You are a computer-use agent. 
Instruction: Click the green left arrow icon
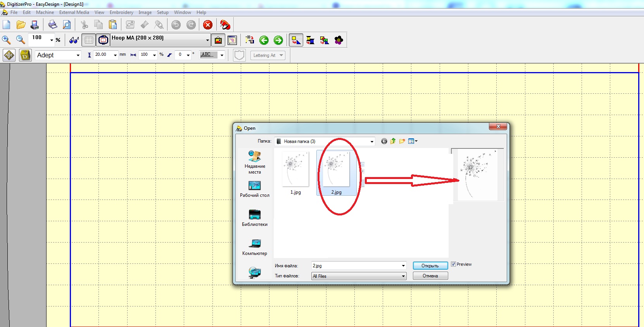tap(264, 40)
